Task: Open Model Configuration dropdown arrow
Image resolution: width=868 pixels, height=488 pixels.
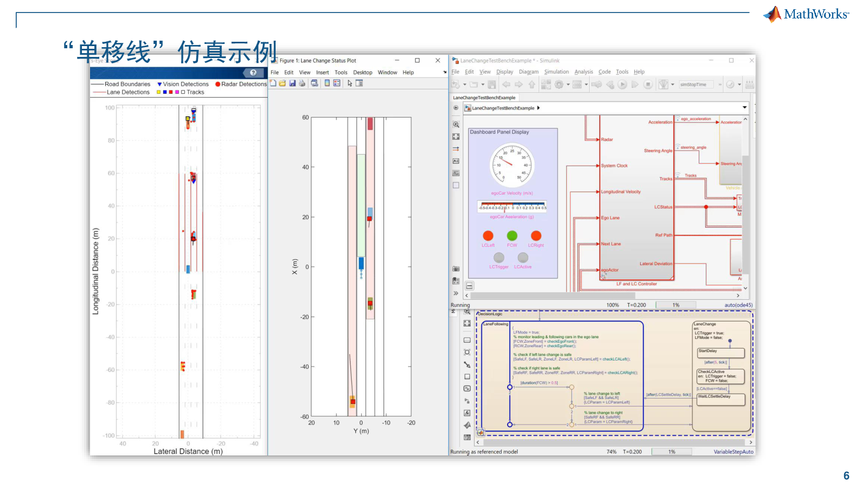Action: [568, 85]
